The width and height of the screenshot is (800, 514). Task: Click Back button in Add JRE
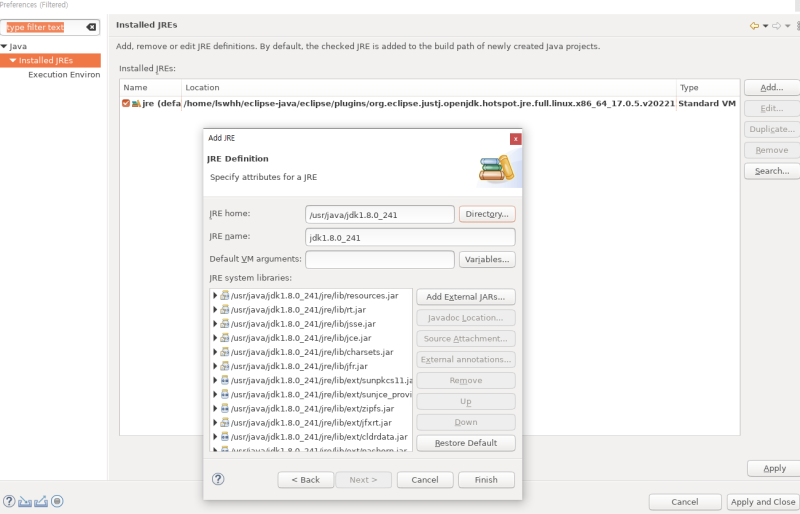tap(306, 480)
